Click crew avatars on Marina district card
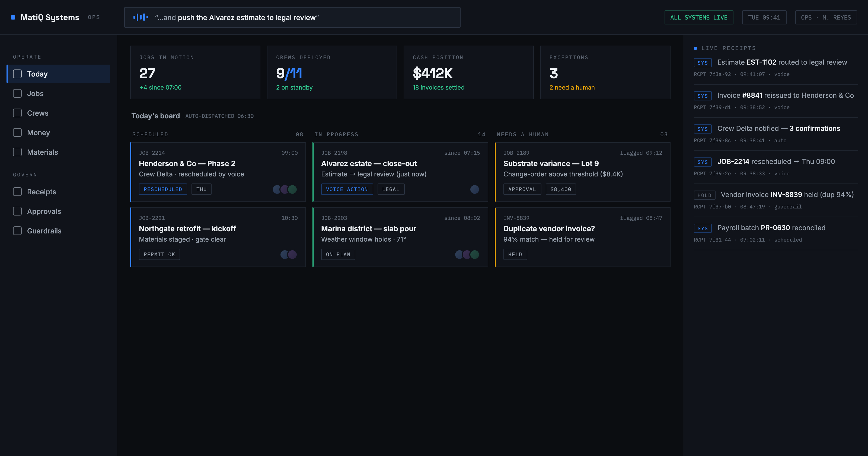 click(467, 254)
